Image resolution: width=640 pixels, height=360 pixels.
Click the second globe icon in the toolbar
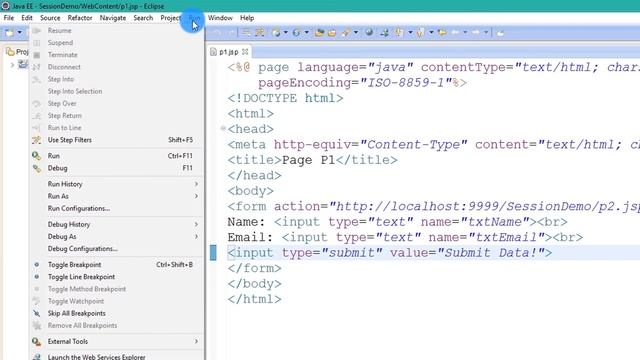[297, 32]
